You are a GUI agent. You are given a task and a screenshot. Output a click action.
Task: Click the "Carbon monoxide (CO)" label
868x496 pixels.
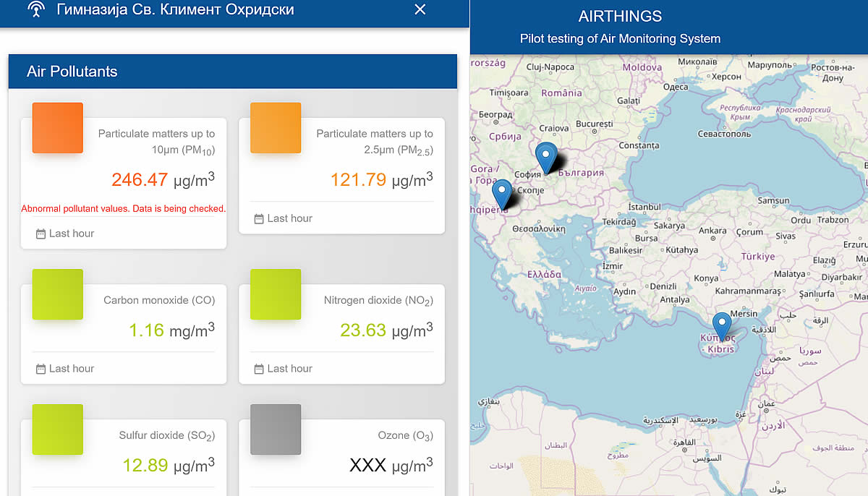[x=159, y=301]
